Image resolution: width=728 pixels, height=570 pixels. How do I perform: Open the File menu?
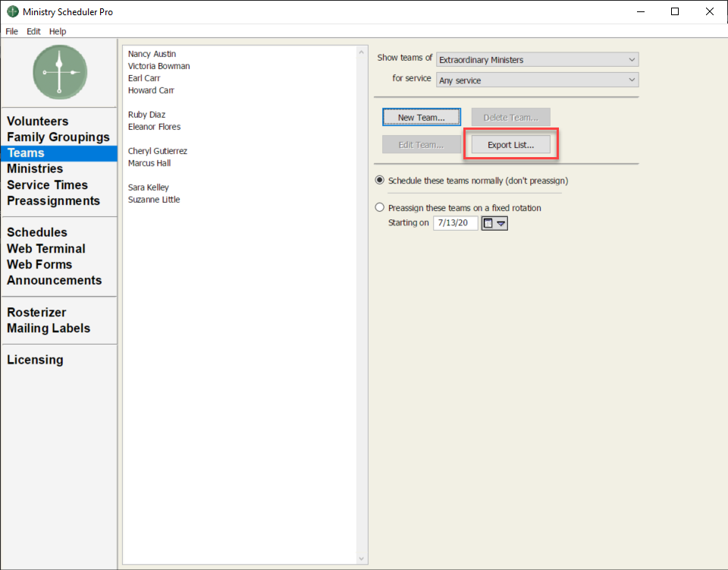coord(11,31)
